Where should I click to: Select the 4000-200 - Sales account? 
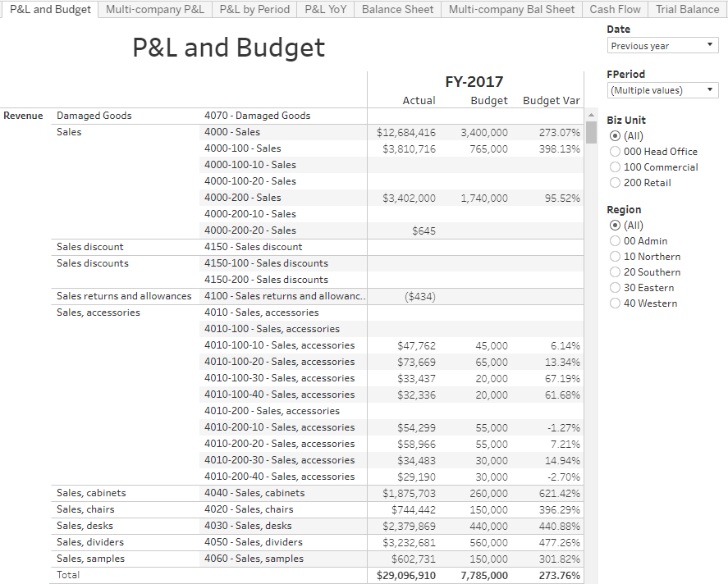click(x=243, y=198)
